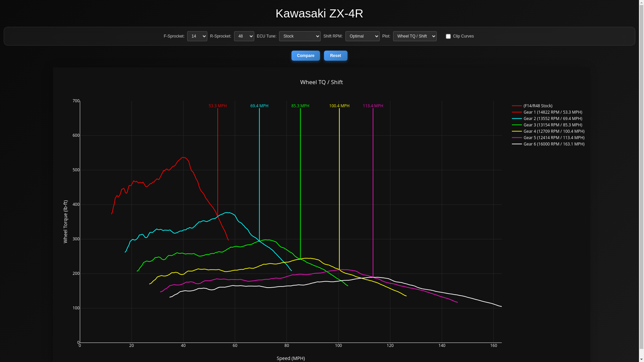This screenshot has height=362, width=644.
Task: Click the 53.3 MPH shift marker label
Action: [218, 106]
